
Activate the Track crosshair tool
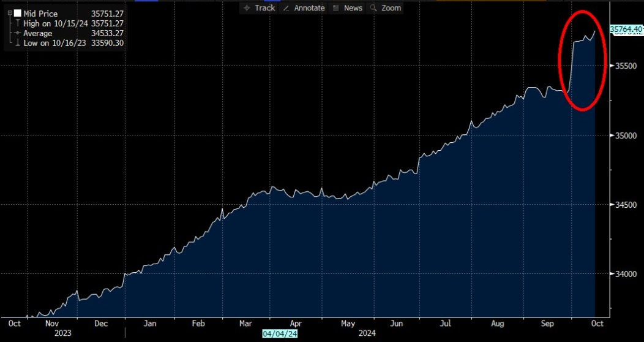click(260, 8)
